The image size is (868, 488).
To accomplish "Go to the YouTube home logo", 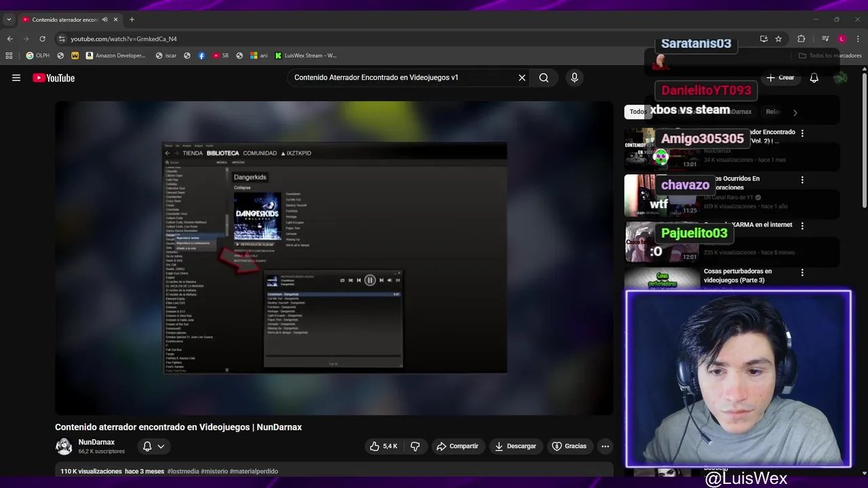I will [x=54, y=78].
